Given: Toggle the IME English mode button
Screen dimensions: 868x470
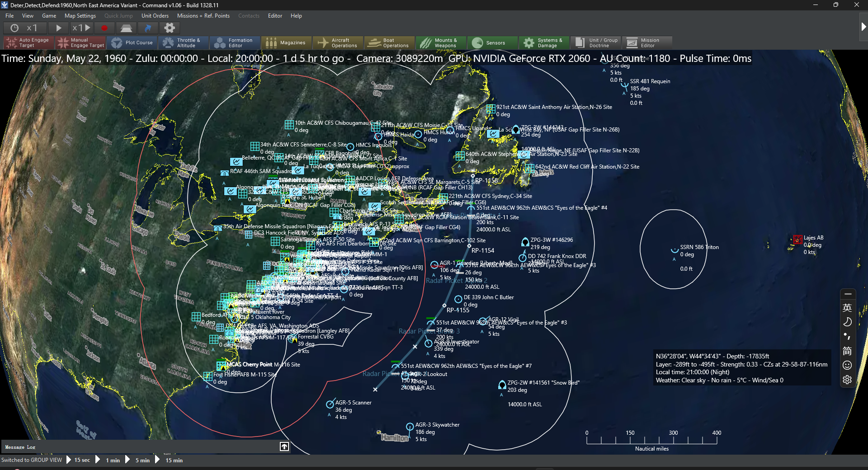Looking at the screenshot, I should click(x=847, y=308).
